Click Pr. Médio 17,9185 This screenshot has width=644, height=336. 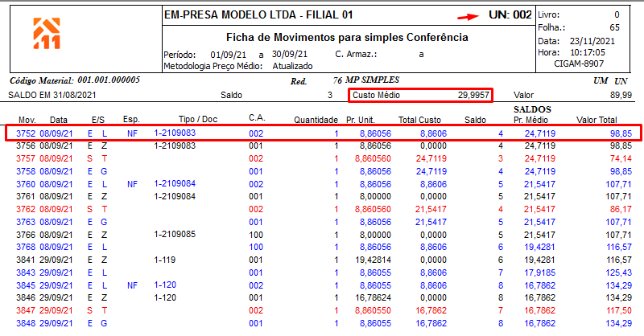pos(539,272)
